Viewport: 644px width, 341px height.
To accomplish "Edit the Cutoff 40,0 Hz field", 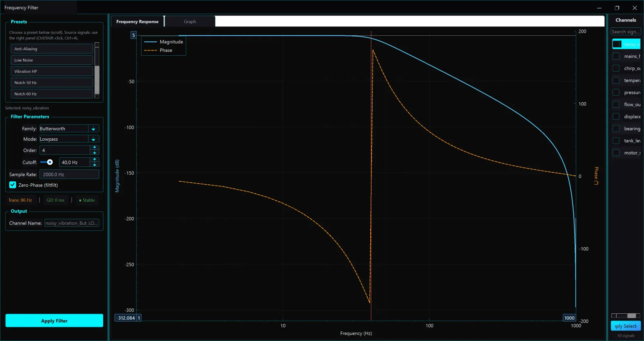I will pyautogui.click(x=75, y=162).
